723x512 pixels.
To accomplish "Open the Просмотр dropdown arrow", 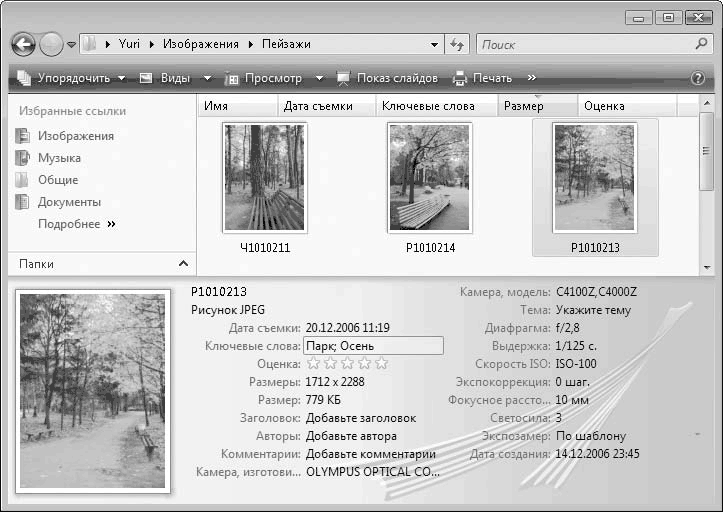I will (x=319, y=78).
